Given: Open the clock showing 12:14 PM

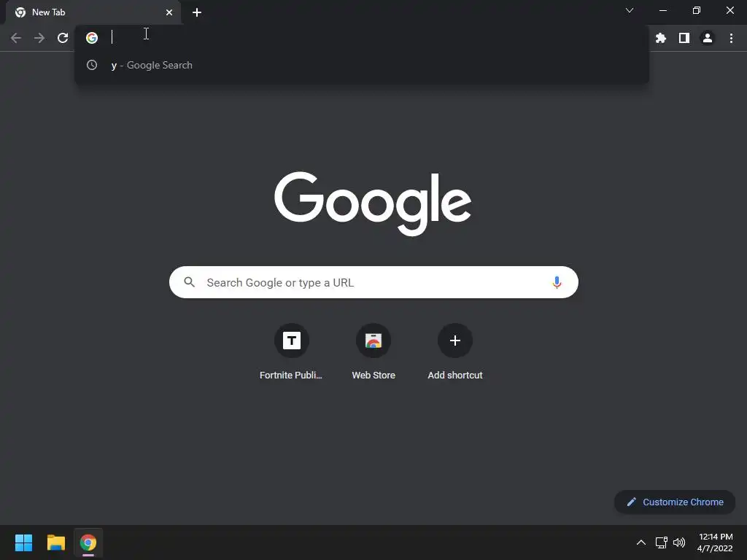Looking at the screenshot, I should coord(715,542).
